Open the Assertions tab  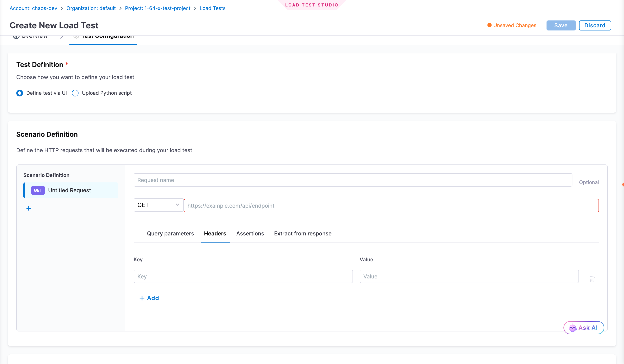pos(250,233)
